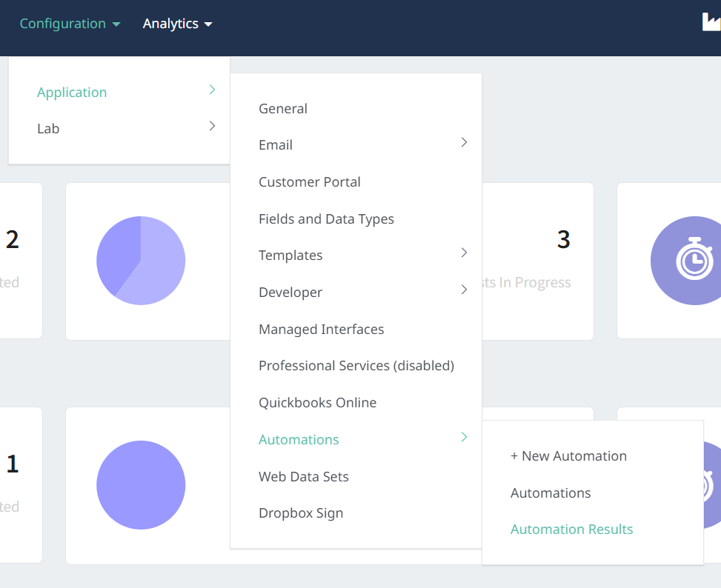721x588 pixels.
Task: Open Dropbox Sign settings
Action: point(301,513)
